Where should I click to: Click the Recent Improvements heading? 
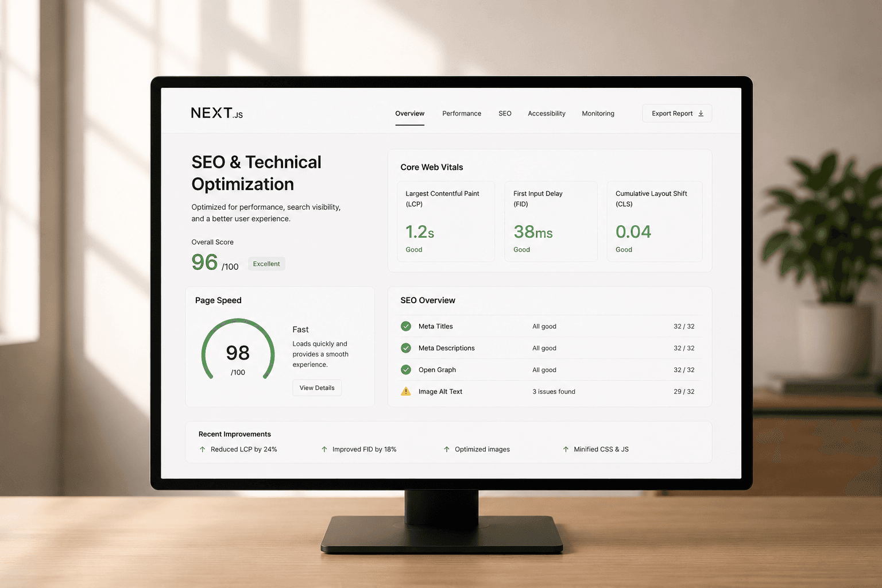coord(234,434)
